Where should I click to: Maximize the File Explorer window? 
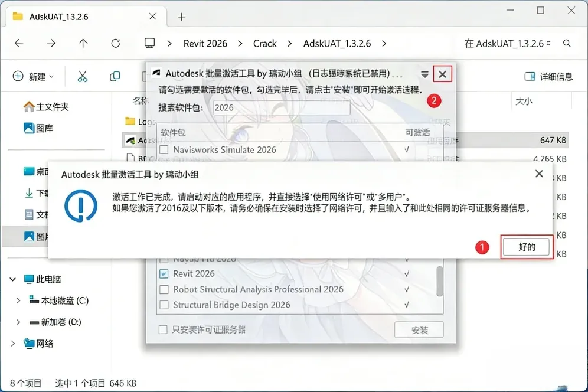pyautogui.click(x=540, y=10)
